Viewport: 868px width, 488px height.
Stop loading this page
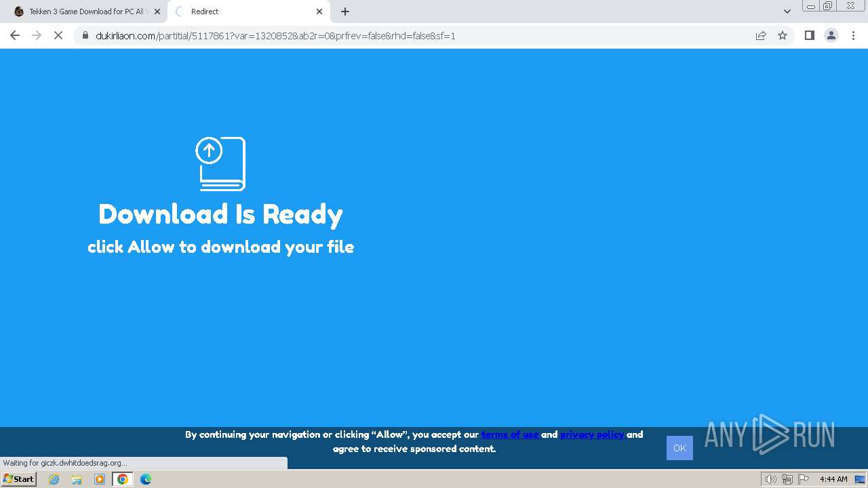[x=58, y=35]
